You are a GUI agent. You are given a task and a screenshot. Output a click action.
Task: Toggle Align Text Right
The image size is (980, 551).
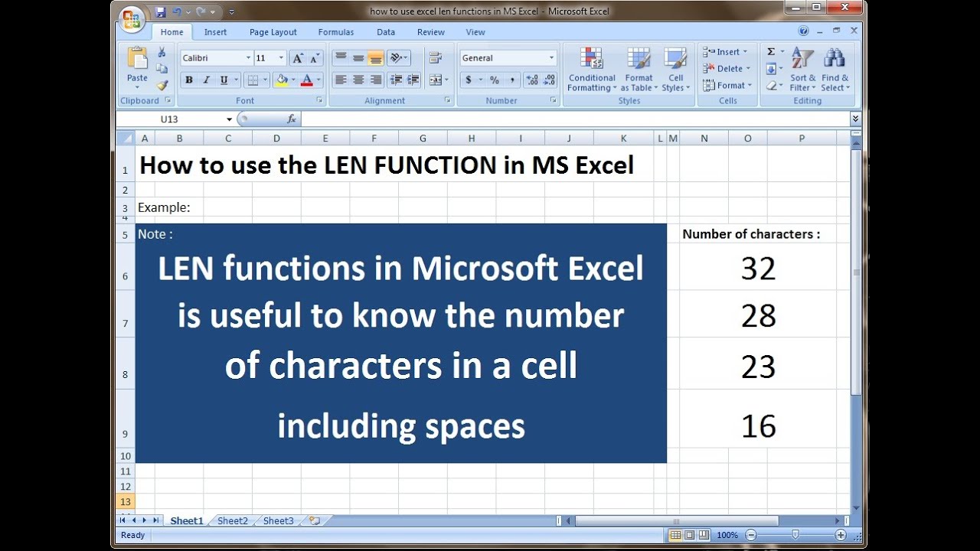[375, 80]
